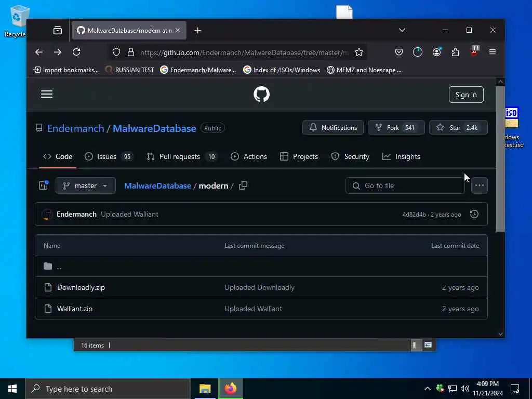Open more options ellipsis button
Screen dimensions: 532x399
(x=480, y=185)
